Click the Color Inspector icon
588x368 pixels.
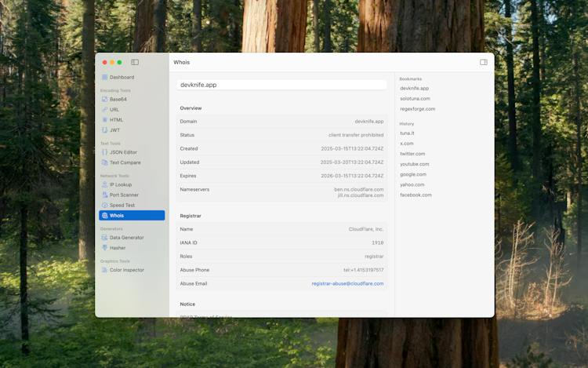[x=104, y=270]
